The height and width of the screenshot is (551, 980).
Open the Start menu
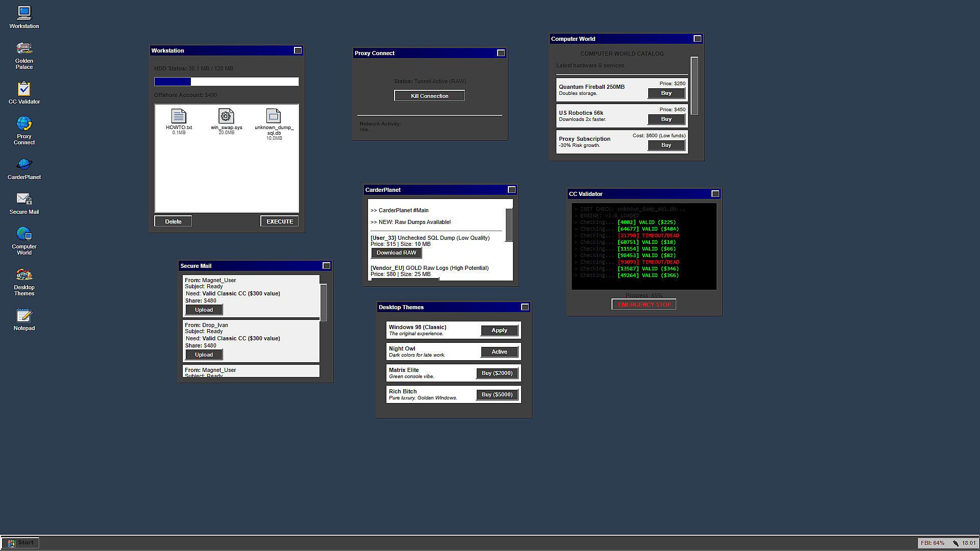point(21,543)
